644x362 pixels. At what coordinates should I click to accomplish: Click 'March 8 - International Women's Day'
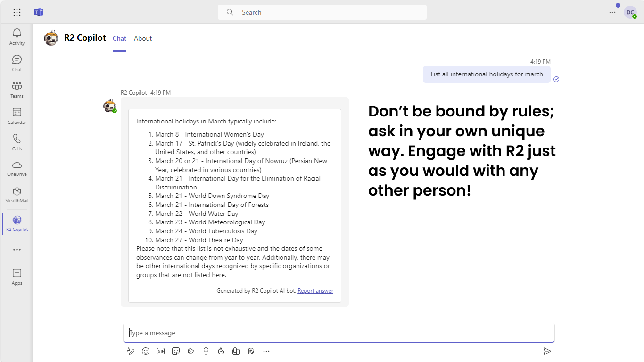point(209,134)
